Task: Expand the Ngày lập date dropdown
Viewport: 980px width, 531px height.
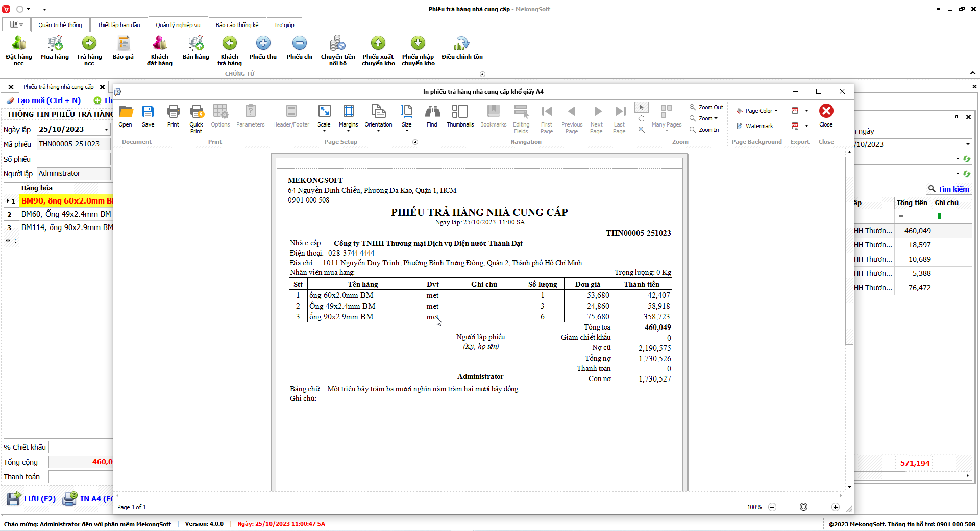Action: [x=106, y=130]
